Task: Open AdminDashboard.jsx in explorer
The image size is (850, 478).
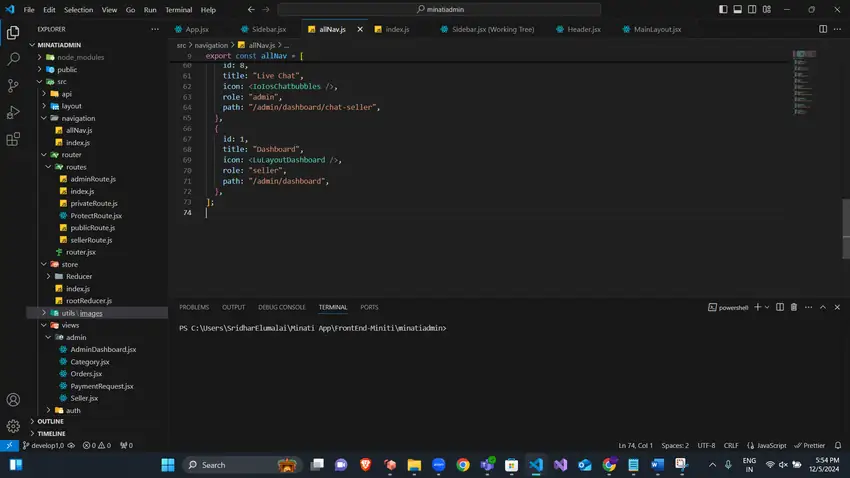Action: (x=103, y=350)
